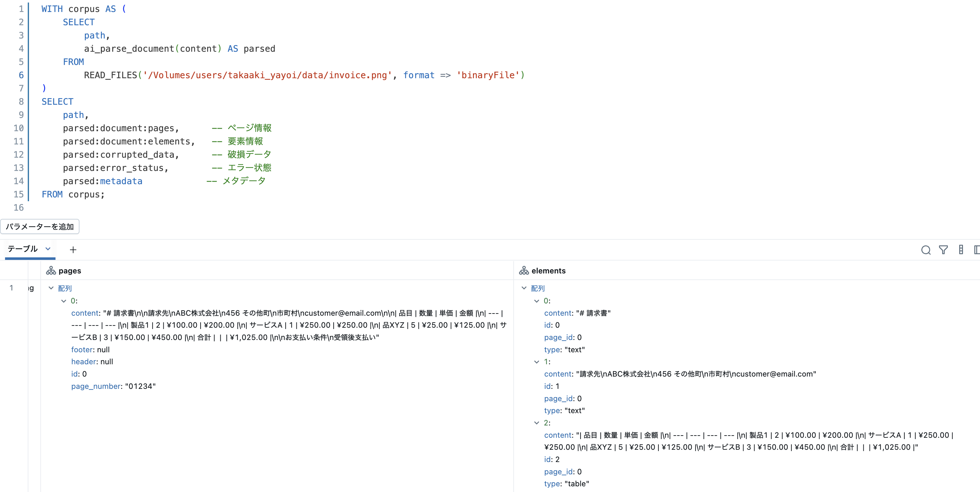Open search in the results table
The width and height of the screenshot is (980, 492).
pyautogui.click(x=926, y=250)
